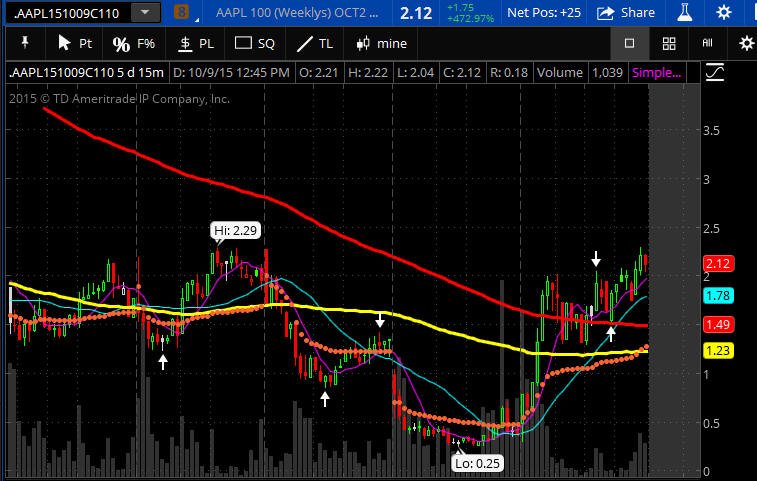Open the symbol selector dropdown arrow

point(145,13)
